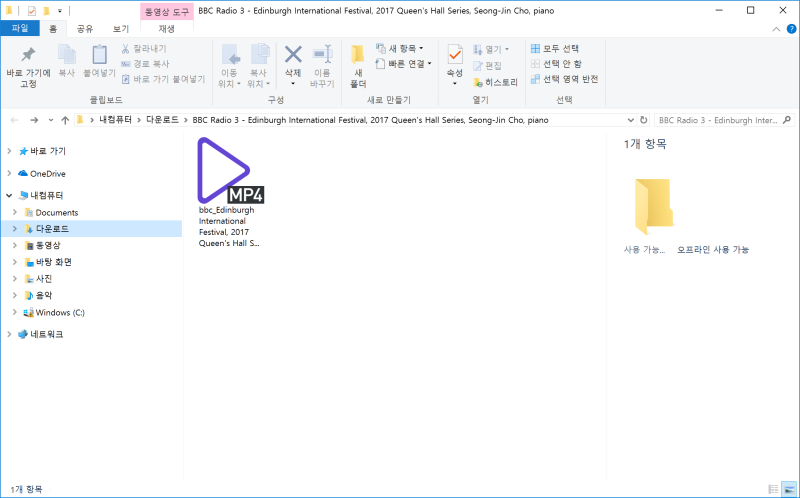Expand the Windows (C:) node arrow
This screenshot has width=800, height=498.
[15, 312]
